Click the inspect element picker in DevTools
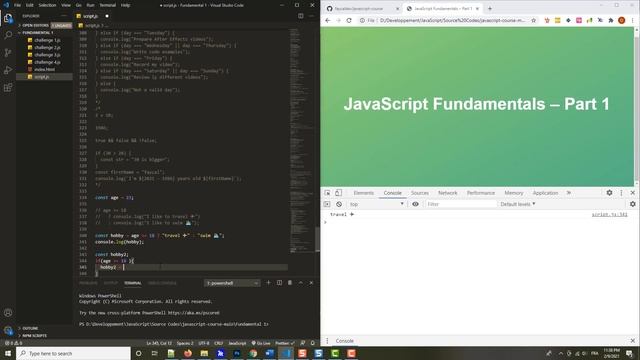 327,193
